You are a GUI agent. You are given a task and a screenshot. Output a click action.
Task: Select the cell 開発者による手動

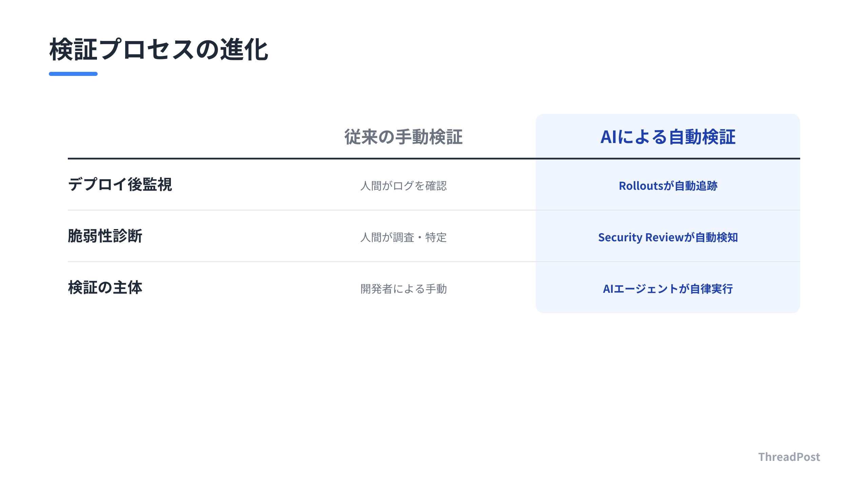tap(403, 289)
